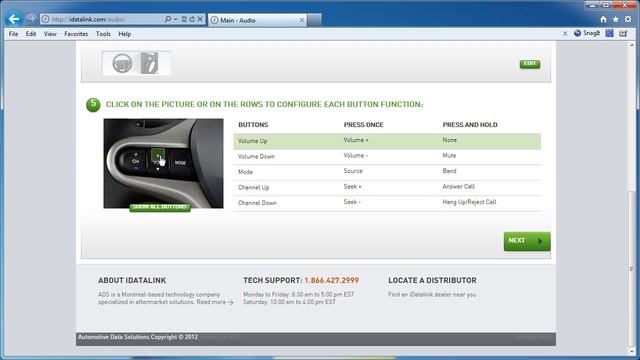Click 'Find an iDatalink dealer near you'
This screenshot has width=640, height=360.
(432, 294)
